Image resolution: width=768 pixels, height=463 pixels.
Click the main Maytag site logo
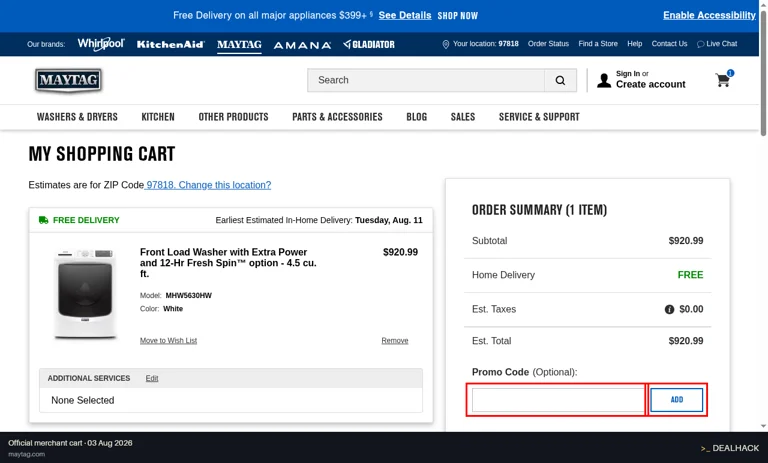click(x=68, y=80)
